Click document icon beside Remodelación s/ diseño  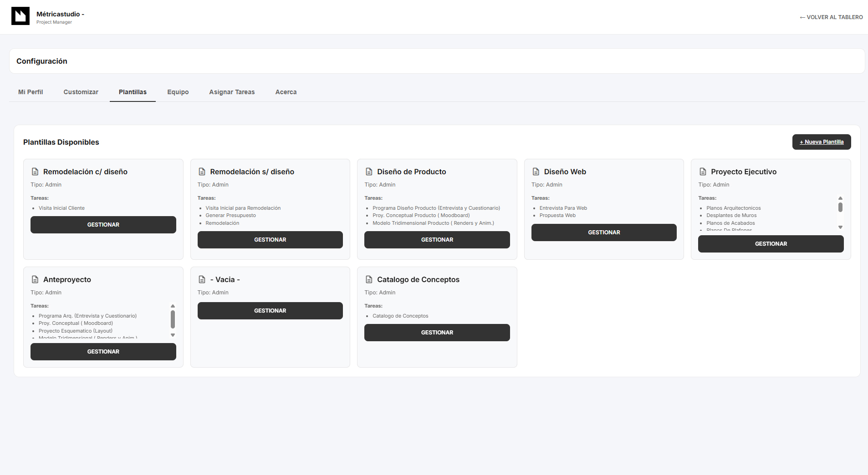[202, 172]
